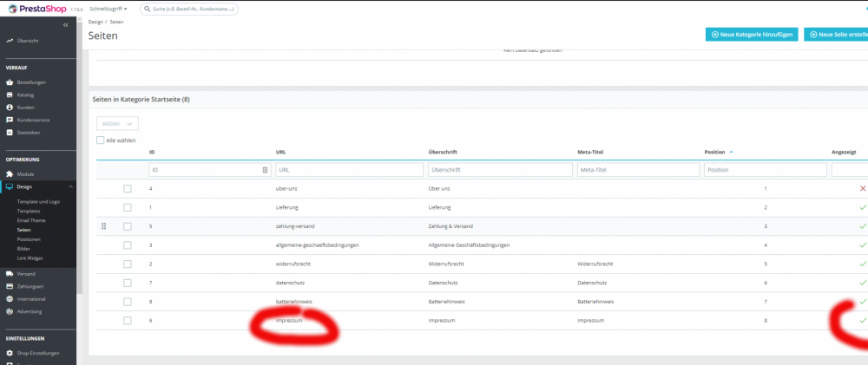The height and width of the screenshot is (365, 868).
Task: Open the Aktion dropdown
Action: pos(117,123)
